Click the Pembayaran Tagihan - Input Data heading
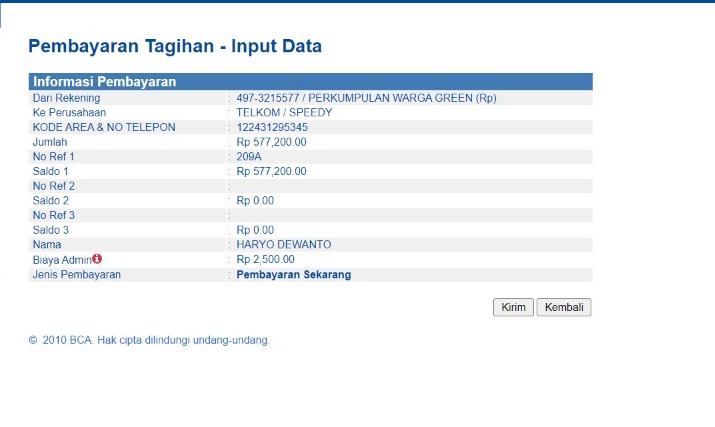 click(x=175, y=46)
